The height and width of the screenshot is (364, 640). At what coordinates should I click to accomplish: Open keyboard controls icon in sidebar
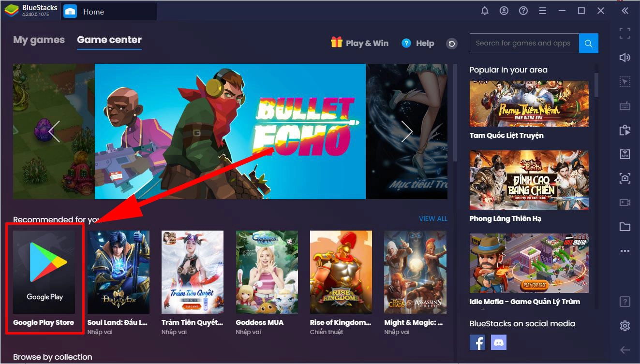point(625,106)
